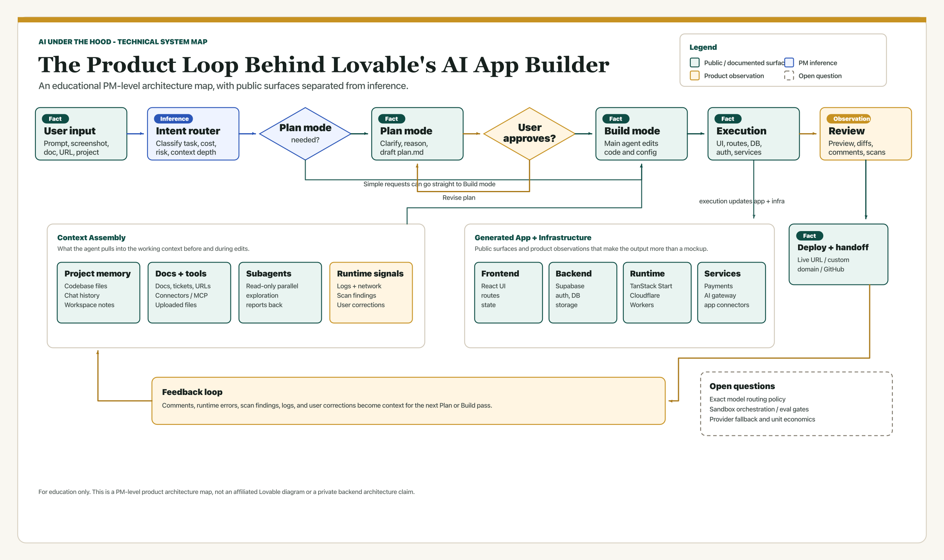Viewport: 944px width, 560px height.
Task: Click 'AI gateway' in Services
Action: point(720,296)
